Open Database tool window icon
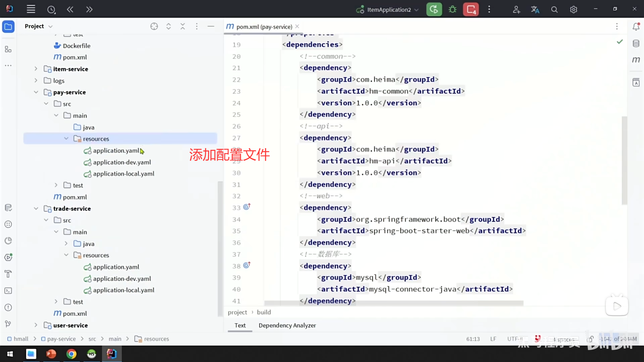Viewport: 644px width, 362px height. pyautogui.click(x=636, y=44)
